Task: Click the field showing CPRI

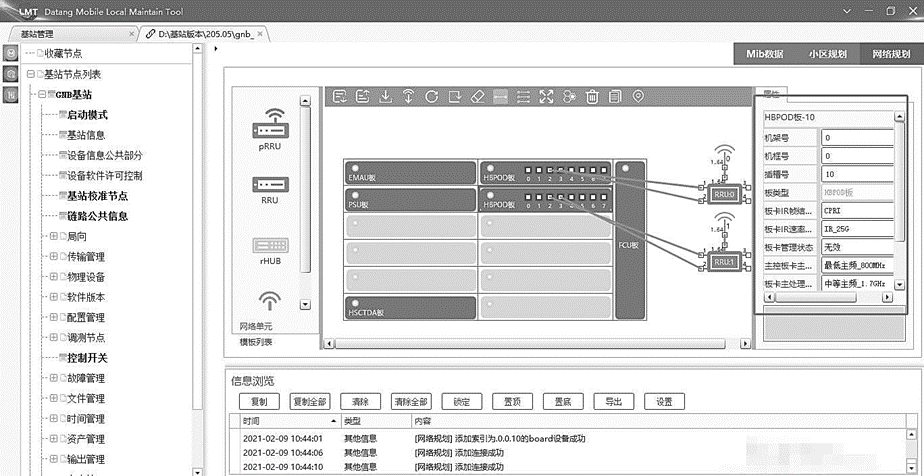Action: click(x=857, y=210)
